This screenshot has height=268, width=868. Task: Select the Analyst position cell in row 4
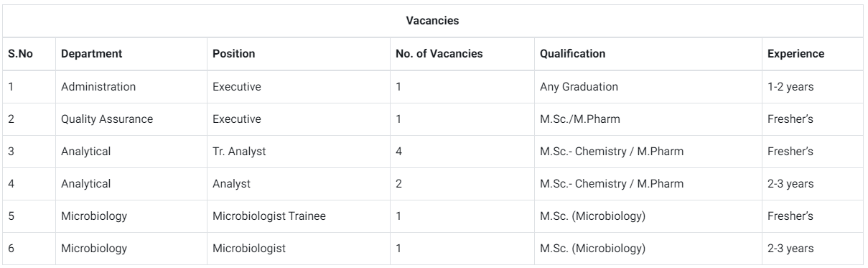[x=231, y=184]
